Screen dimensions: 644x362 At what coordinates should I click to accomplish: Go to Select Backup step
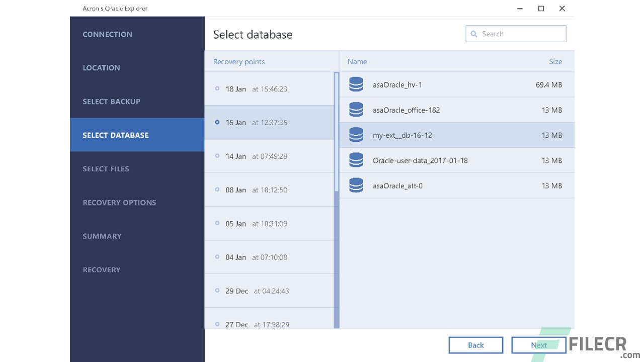pyautogui.click(x=111, y=102)
